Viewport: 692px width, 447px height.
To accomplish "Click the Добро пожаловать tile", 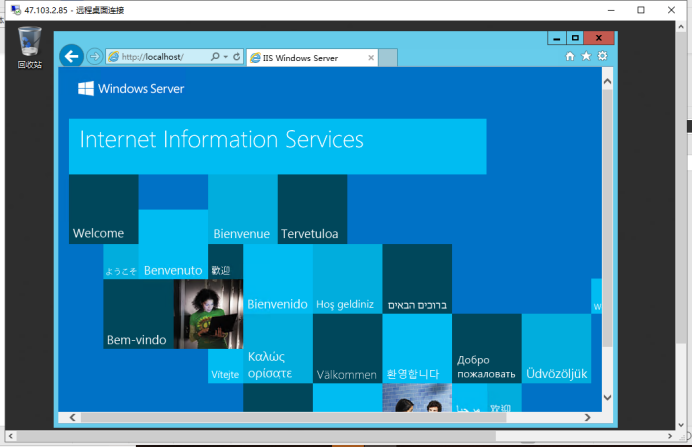I will (487, 349).
